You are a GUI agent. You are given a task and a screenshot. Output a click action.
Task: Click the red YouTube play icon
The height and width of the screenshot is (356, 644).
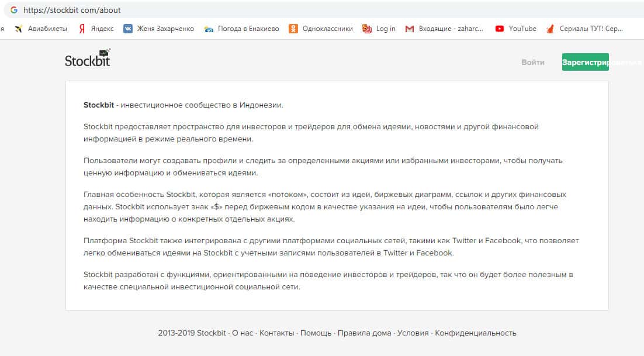coord(500,29)
